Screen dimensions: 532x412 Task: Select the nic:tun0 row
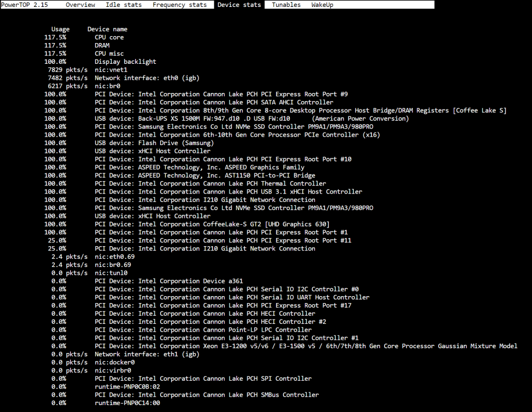89,273
